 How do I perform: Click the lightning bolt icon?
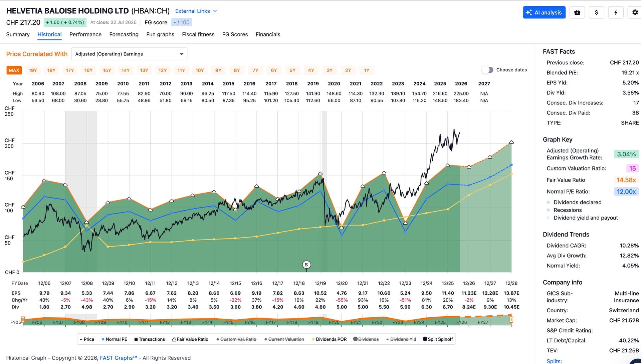pos(616,13)
